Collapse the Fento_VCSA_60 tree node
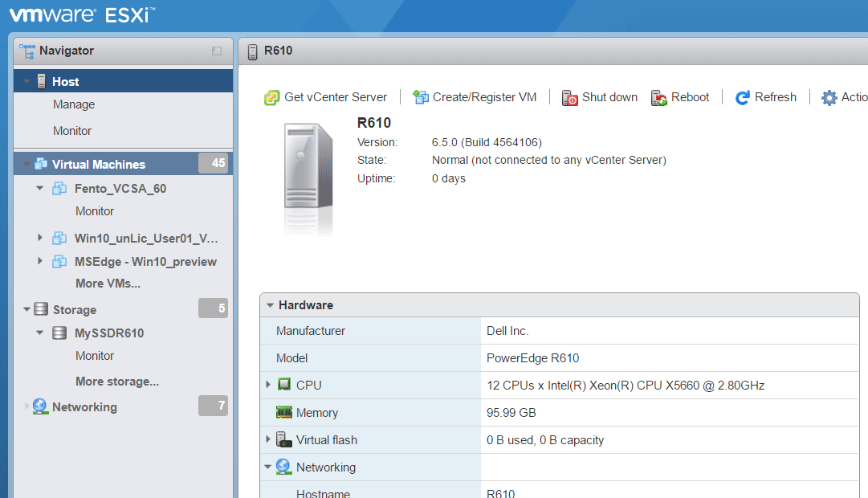The image size is (868, 498). pos(40,188)
